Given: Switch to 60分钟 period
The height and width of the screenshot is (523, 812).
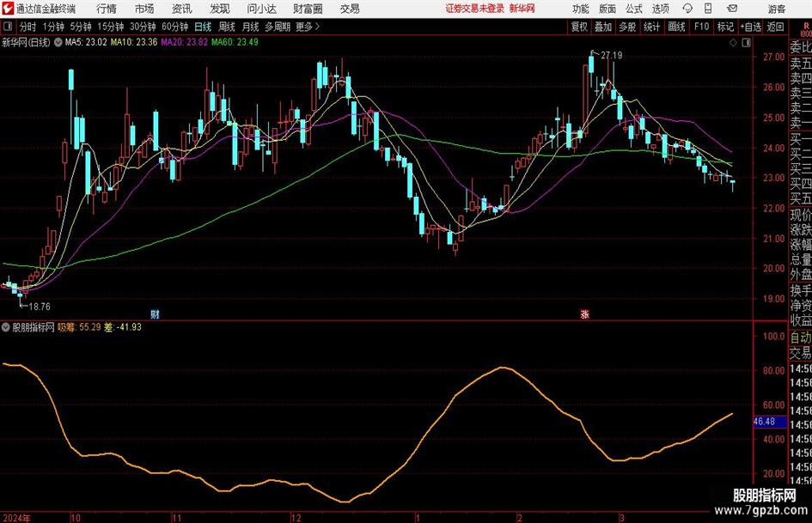Looking at the screenshot, I should click(174, 27).
